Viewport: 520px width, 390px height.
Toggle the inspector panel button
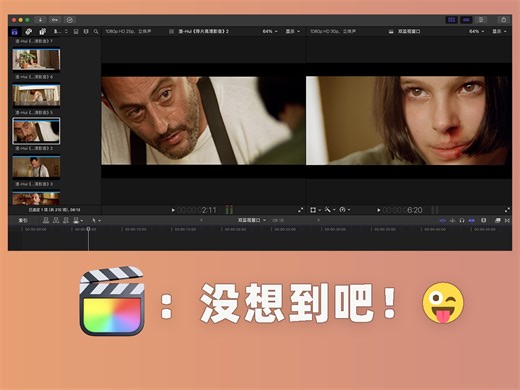[x=481, y=20]
